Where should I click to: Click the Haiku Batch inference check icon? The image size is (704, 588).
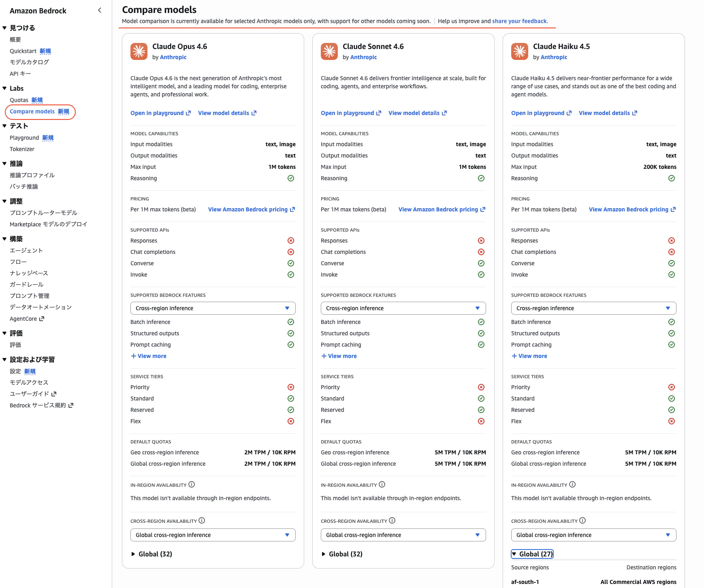click(x=672, y=322)
